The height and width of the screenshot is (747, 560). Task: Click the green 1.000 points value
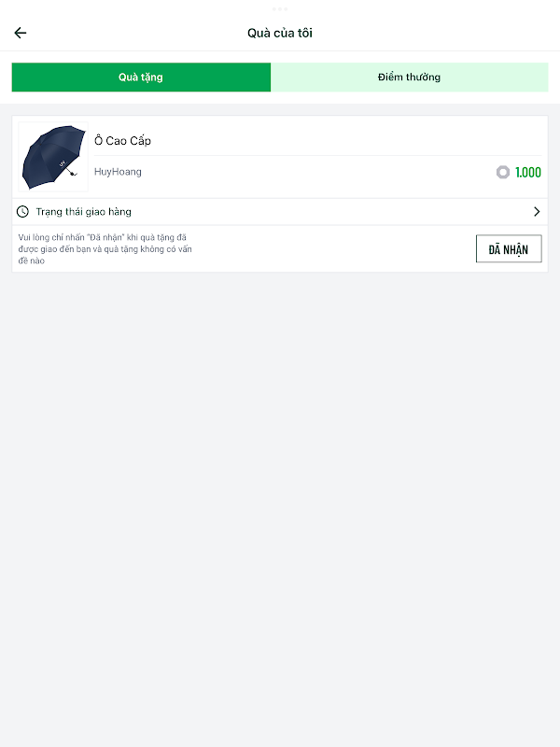[x=528, y=173]
